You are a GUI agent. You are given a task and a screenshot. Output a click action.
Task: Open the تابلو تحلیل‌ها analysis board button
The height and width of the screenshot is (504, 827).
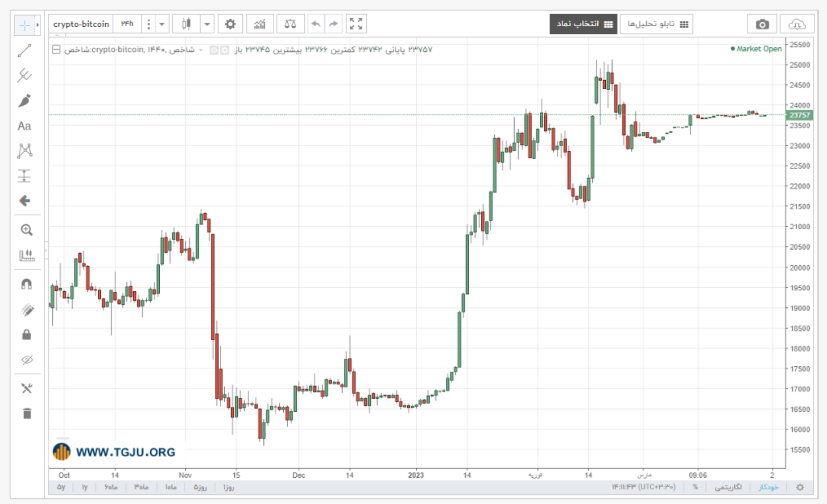tap(657, 24)
